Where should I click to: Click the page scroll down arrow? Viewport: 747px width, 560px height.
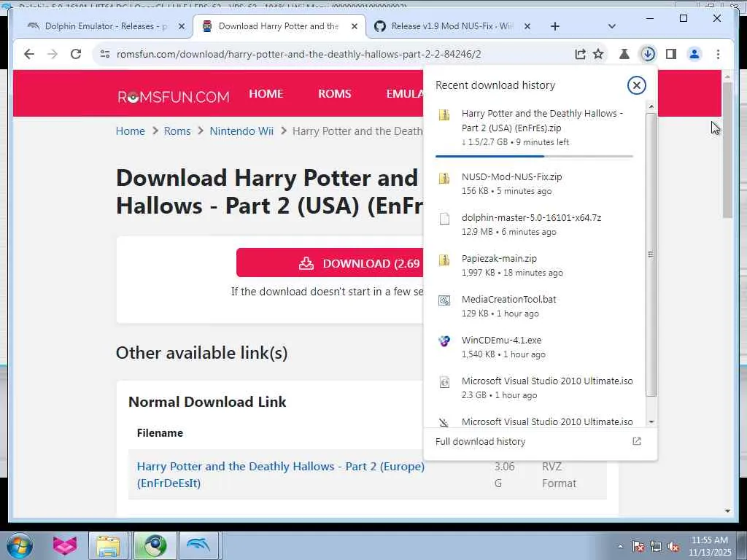click(x=727, y=511)
